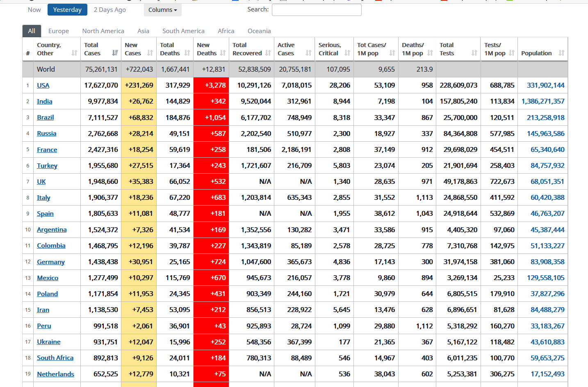Open the Netherlands country link
588x387 pixels.
pyautogui.click(x=56, y=374)
